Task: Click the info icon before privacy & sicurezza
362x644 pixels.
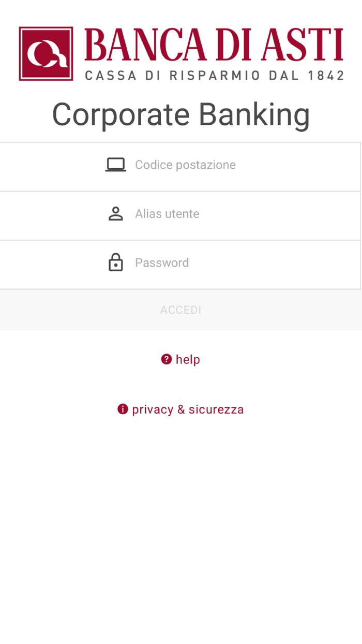Action: tap(123, 409)
